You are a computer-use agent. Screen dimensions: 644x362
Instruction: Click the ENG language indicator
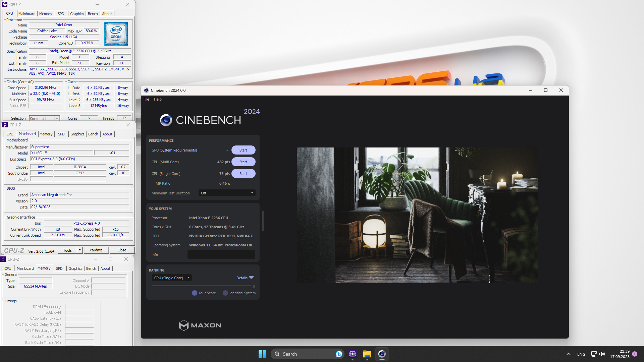point(581,354)
